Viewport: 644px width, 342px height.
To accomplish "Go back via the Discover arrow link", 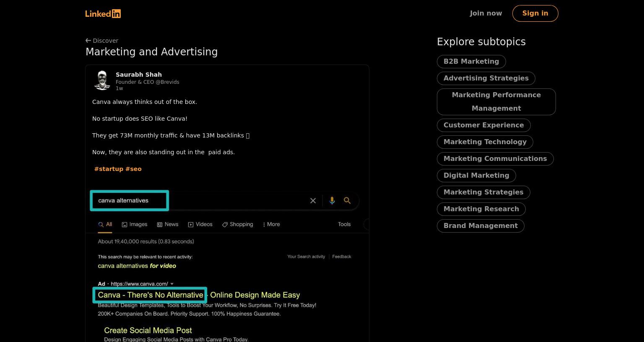I will click(102, 41).
